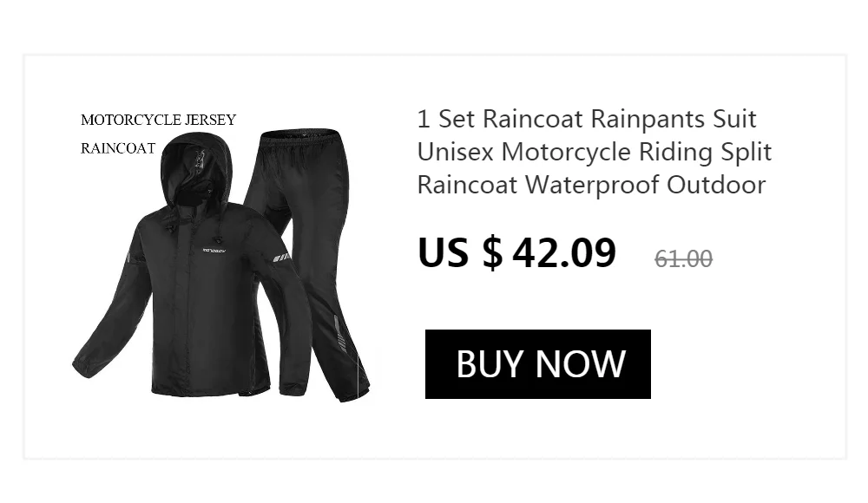Select the "Raincoat Waterproof Outdoor" line

(591, 184)
